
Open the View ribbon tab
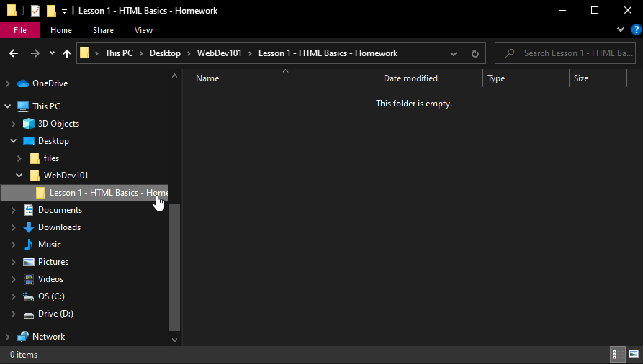(x=143, y=30)
